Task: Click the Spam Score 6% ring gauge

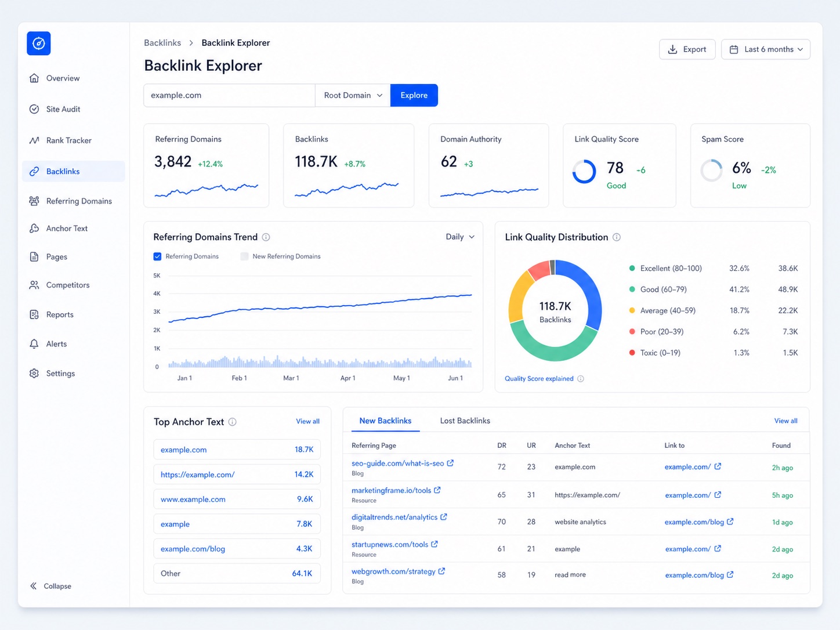Action: click(x=711, y=171)
